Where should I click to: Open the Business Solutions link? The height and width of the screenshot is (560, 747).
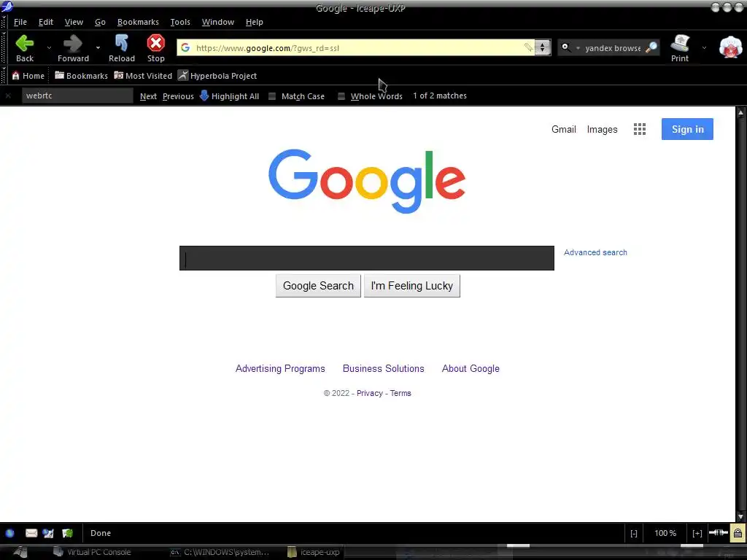click(384, 368)
